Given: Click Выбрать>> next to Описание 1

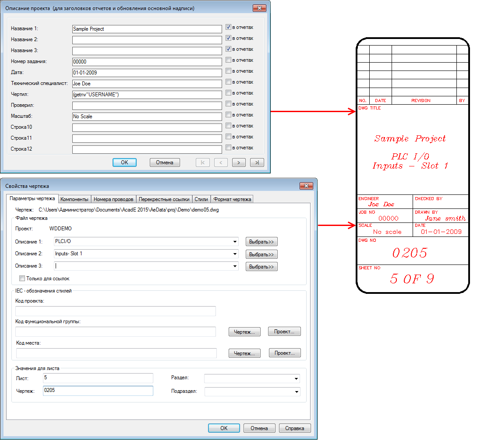Looking at the screenshot, I should point(261,242).
